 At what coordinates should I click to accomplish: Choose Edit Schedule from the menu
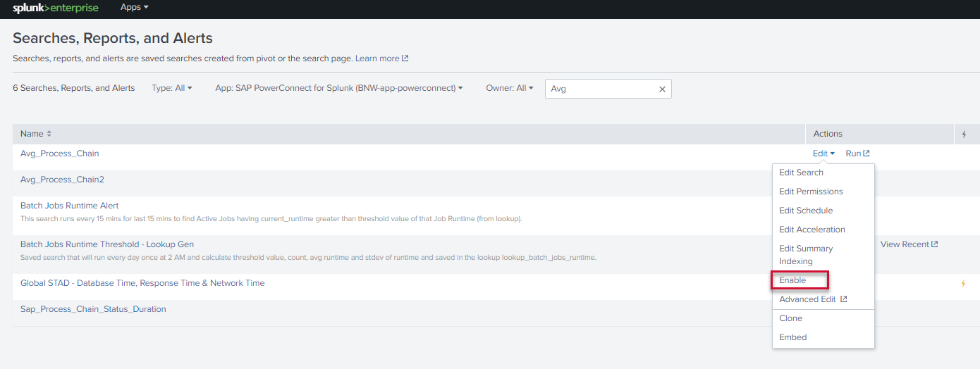806,211
